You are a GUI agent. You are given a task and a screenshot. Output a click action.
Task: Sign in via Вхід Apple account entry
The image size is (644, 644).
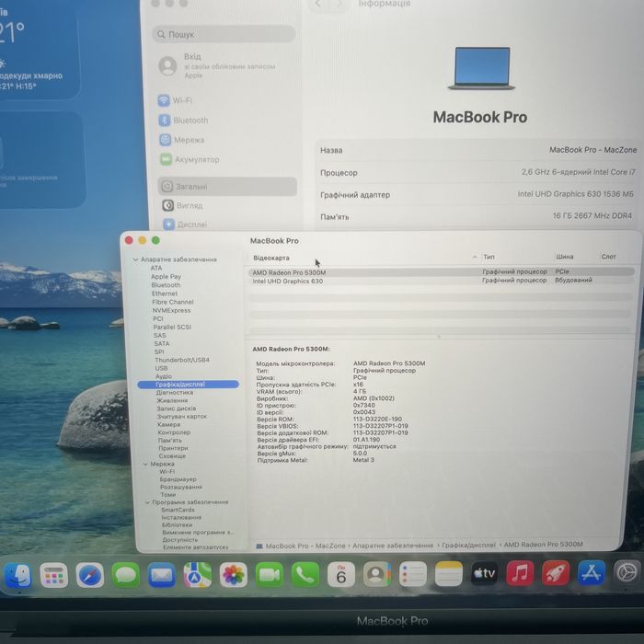tap(218, 65)
